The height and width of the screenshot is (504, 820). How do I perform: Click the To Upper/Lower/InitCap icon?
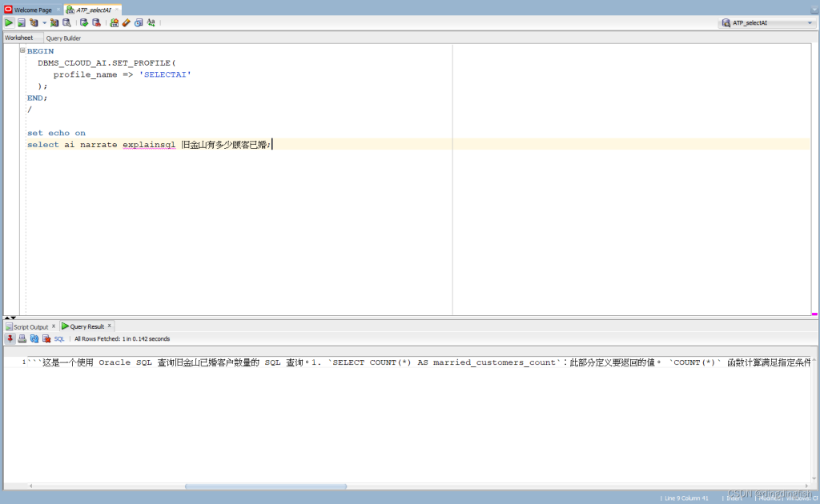151,22
